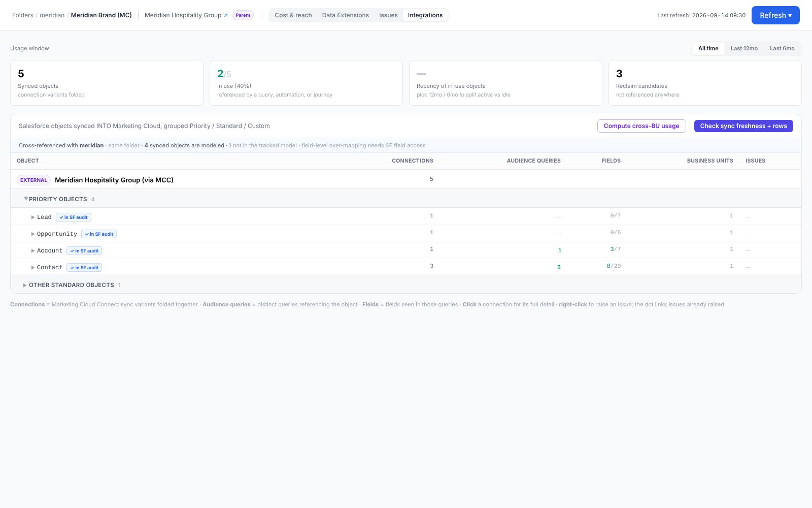The width and height of the screenshot is (812, 508).
Task: Click the 'in SF audit' badge on Account
Action: (84, 251)
